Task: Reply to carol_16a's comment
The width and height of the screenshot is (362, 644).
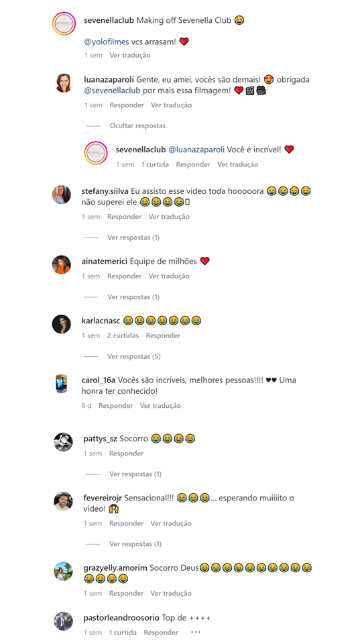Action: coord(116,405)
